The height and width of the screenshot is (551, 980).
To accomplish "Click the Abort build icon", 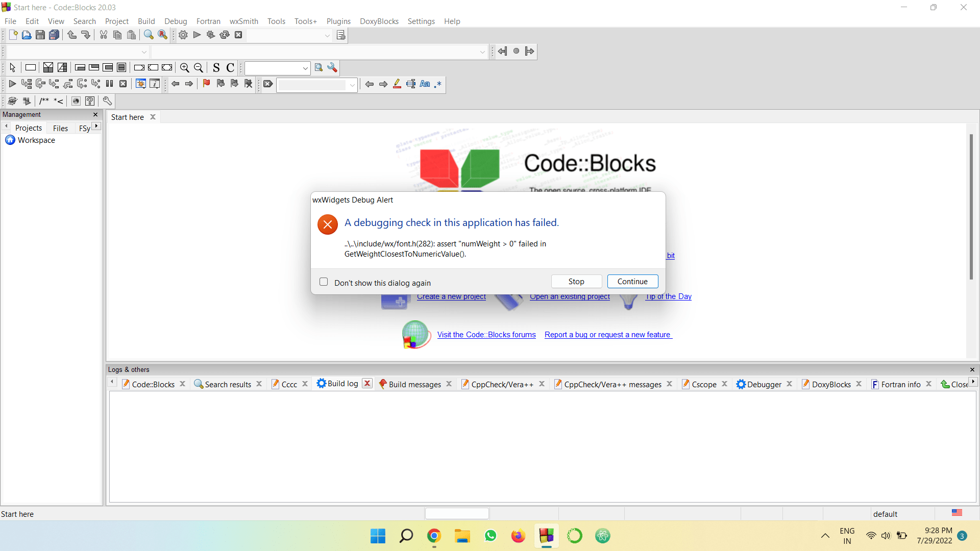I will click(x=238, y=35).
